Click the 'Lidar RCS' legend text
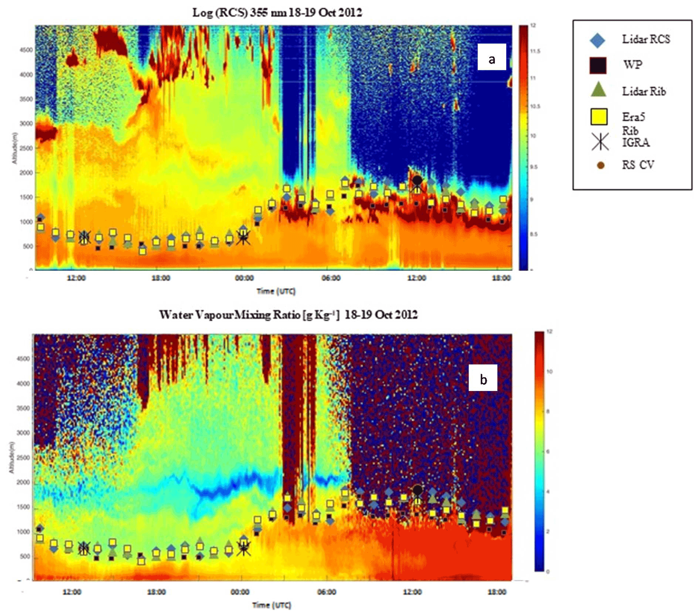Image resolution: width=700 pixels, height=616 pixels. (x=646, y=39)
